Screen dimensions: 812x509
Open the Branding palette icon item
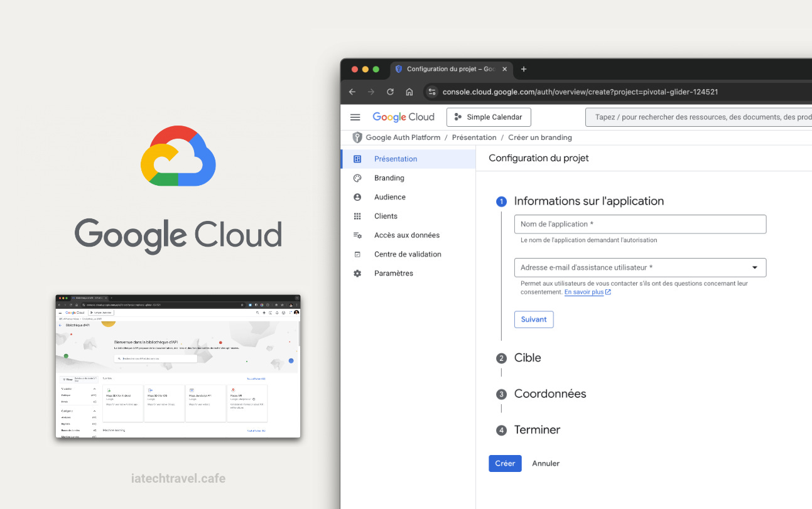(408, 178)
